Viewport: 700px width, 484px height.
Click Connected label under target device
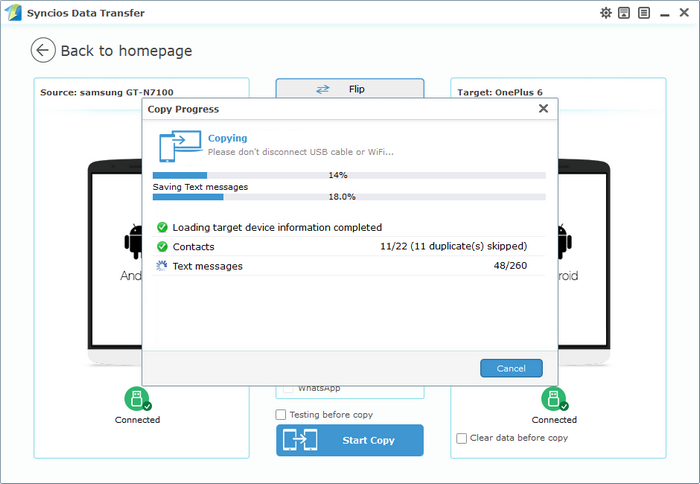(554, 420)
